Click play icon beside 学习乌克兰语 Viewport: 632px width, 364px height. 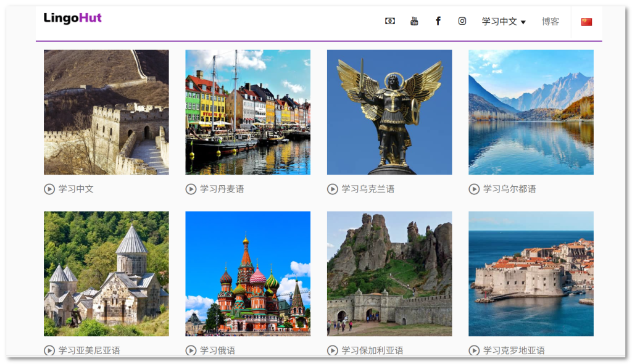click(333, 189)
